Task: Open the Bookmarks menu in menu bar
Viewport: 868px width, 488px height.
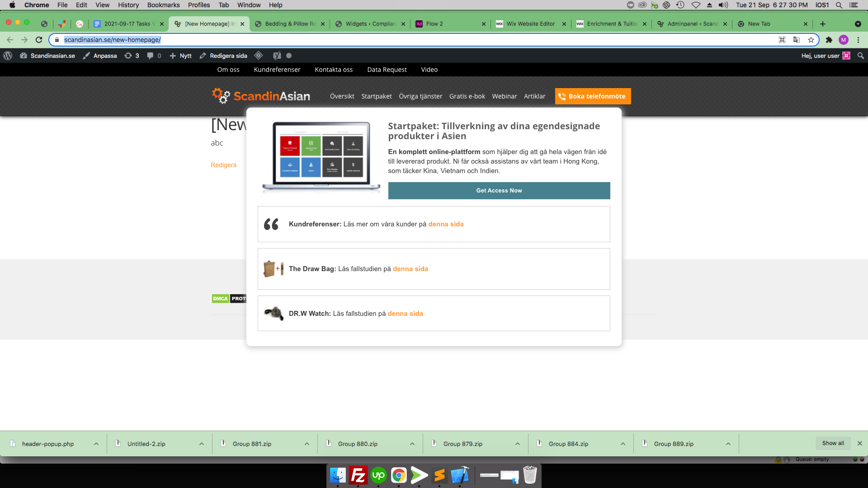Action: click(163, 5)
